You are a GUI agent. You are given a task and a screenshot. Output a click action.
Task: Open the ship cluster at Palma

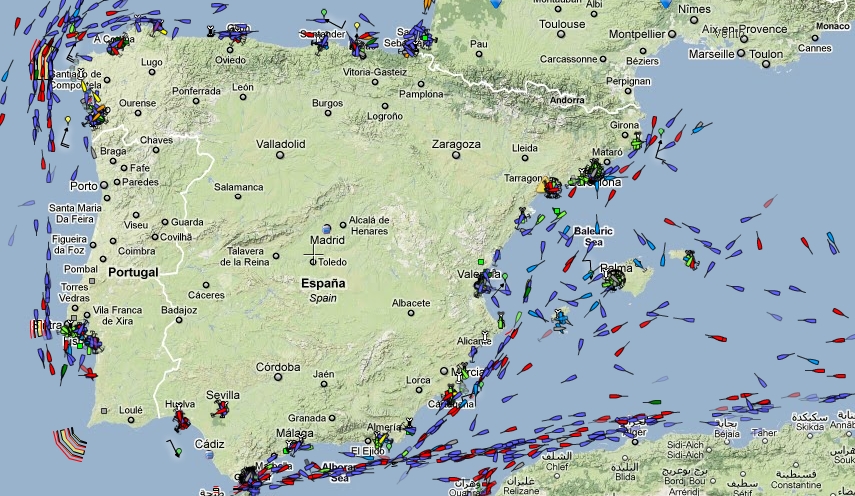click(x=611, y=279)
